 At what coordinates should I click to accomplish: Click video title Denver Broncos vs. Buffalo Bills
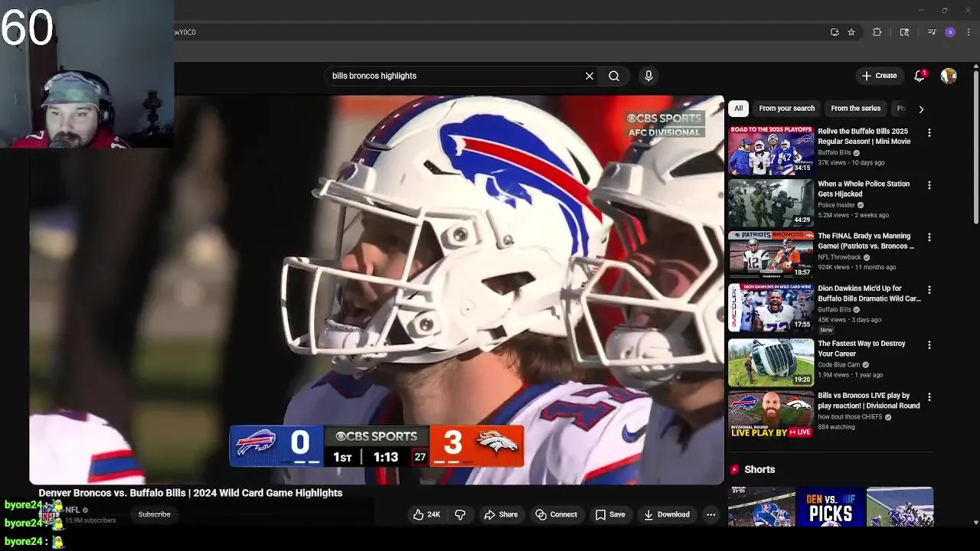tap(191, 493)
